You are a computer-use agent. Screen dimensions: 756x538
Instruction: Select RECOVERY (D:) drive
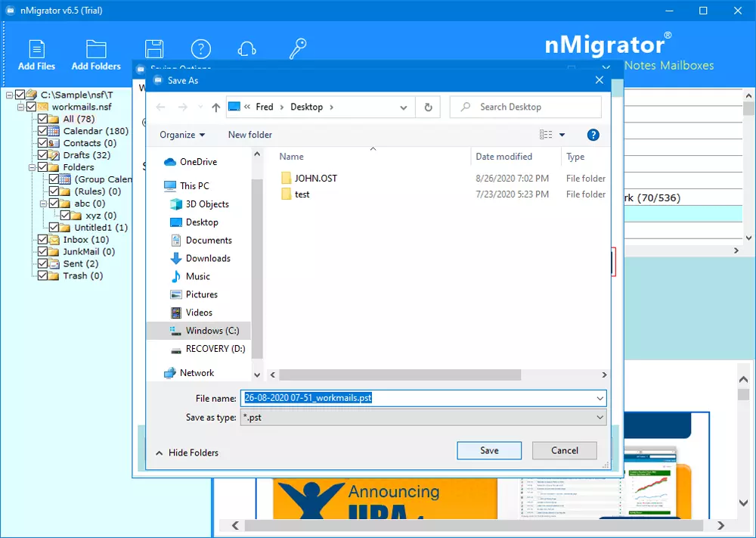point(208,349)
